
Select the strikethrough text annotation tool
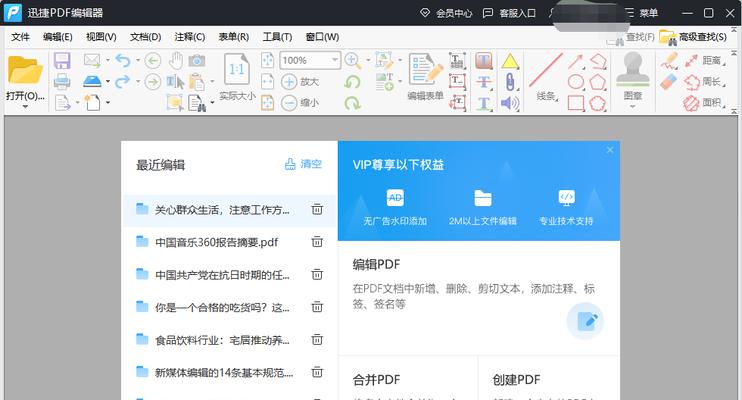tap(484, 82)
